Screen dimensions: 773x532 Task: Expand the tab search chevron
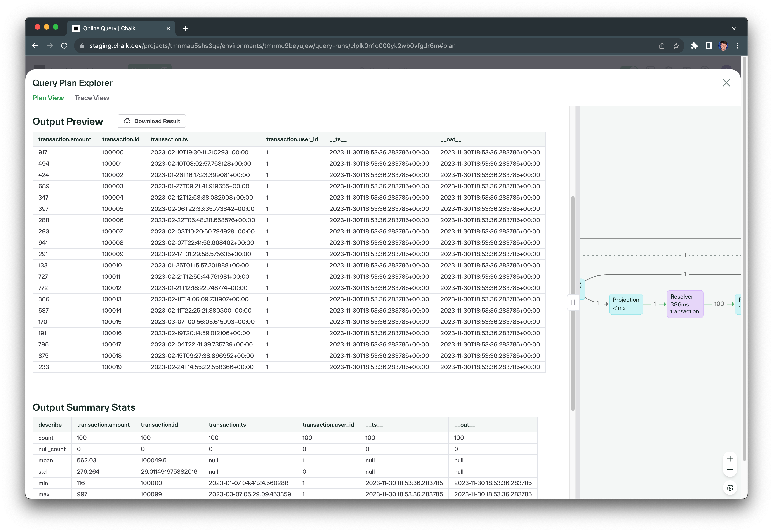click(x=734, y=28)
